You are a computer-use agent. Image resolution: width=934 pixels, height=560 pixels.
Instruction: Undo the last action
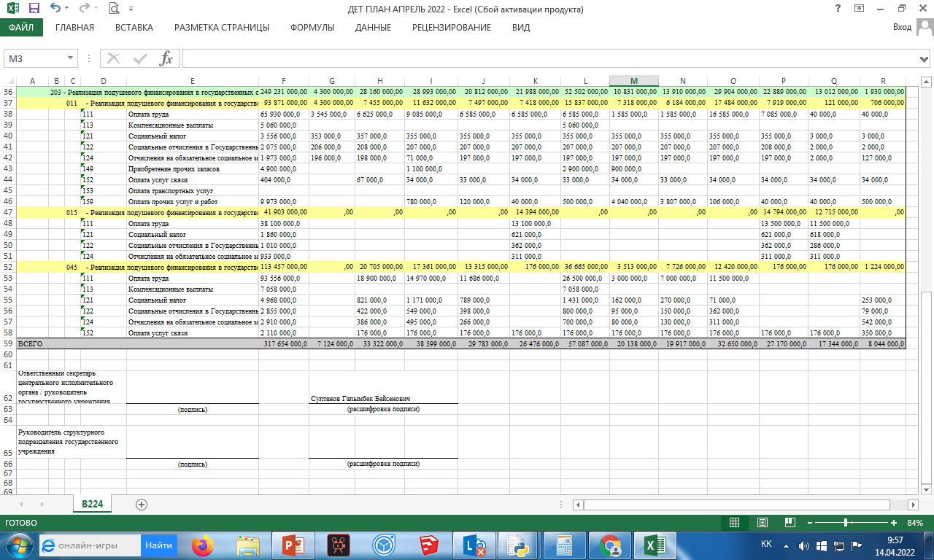click(x=56, y=9)
